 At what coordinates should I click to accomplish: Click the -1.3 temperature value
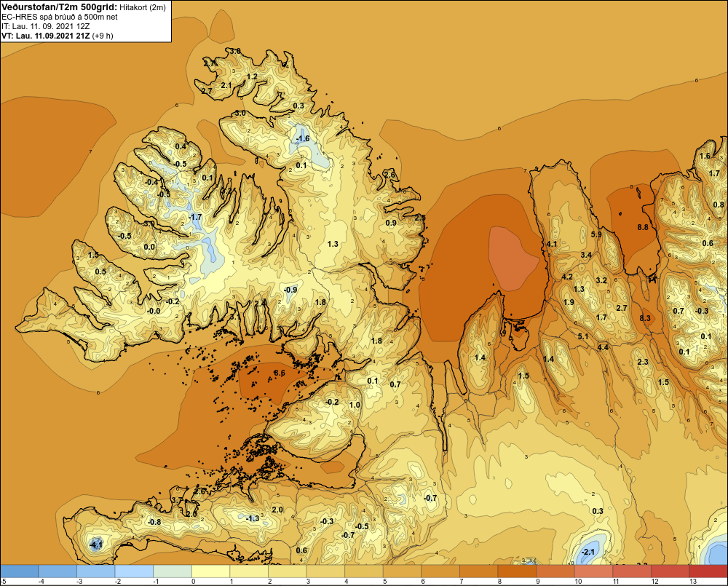[253, 518]
